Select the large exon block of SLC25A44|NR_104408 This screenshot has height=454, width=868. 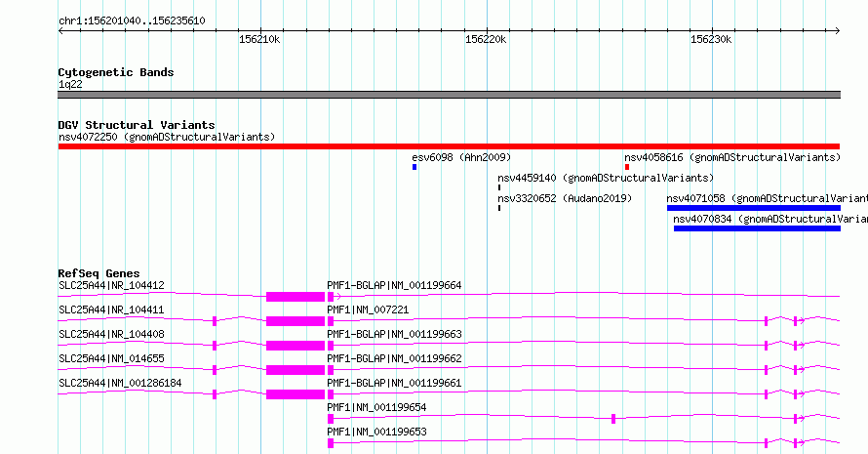coord(296,346)
